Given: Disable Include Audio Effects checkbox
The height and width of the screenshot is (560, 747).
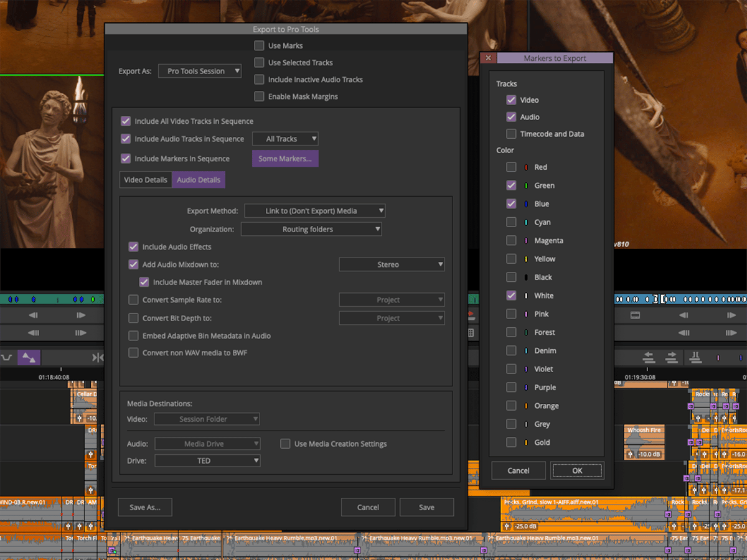Looking at the screenshot, I should 133,247.
